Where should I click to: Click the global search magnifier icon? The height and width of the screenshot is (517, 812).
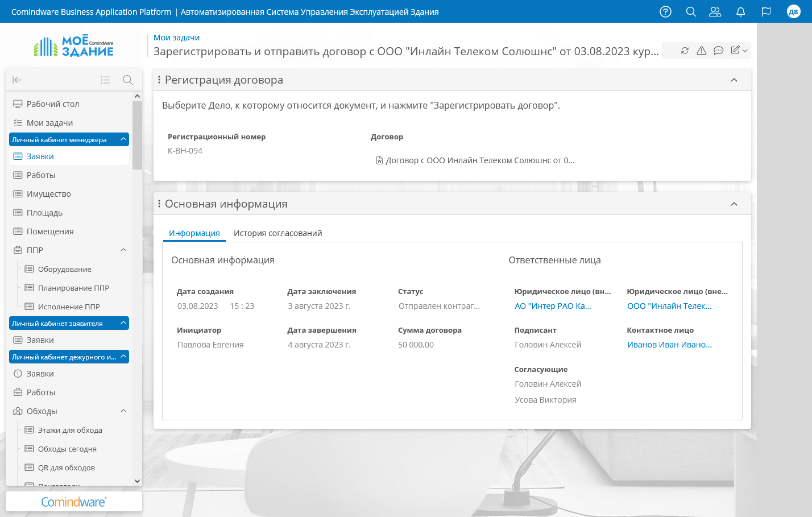click(x=691, y=11)
